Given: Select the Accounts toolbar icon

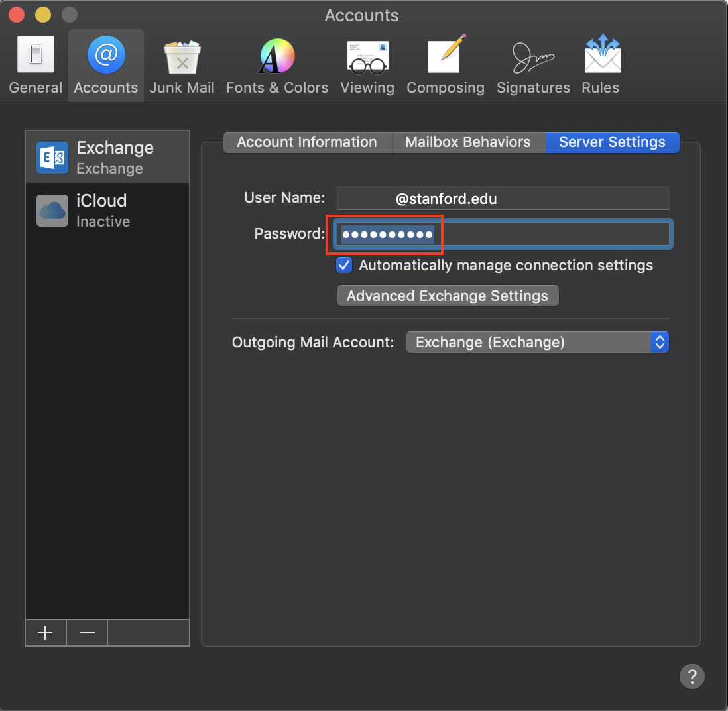Looking at the screenshot, I should coord(105,66).
